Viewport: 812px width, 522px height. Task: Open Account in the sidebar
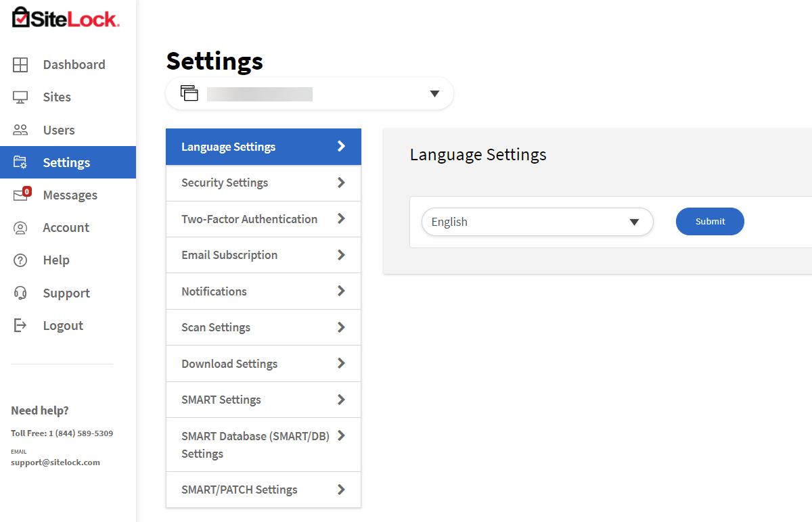(x=66, y=228)
